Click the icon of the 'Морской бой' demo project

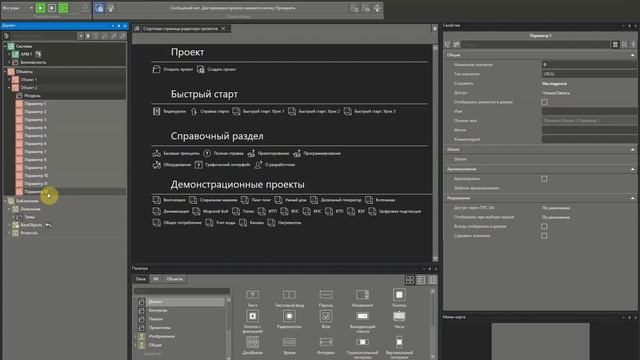click(x=196, y=211)
